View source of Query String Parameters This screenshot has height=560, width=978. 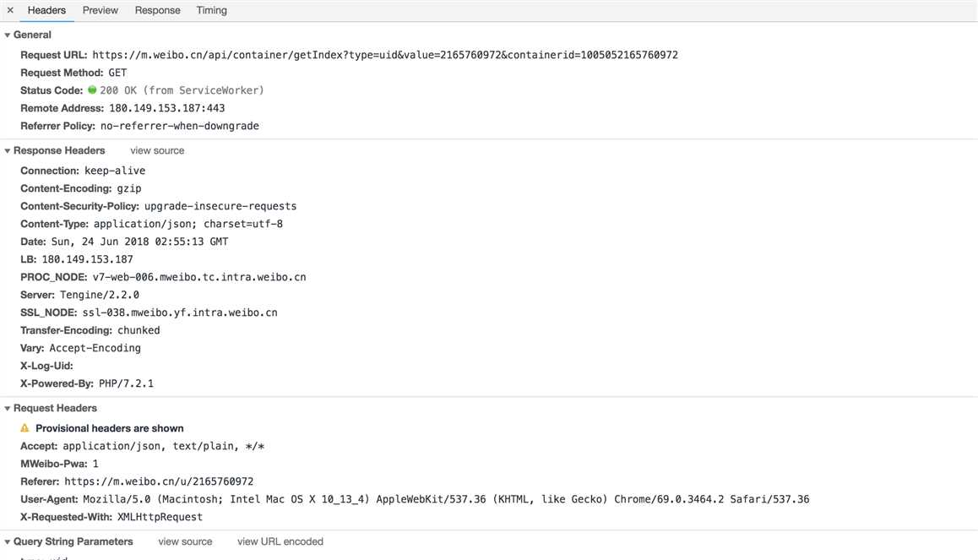[185, 542]
